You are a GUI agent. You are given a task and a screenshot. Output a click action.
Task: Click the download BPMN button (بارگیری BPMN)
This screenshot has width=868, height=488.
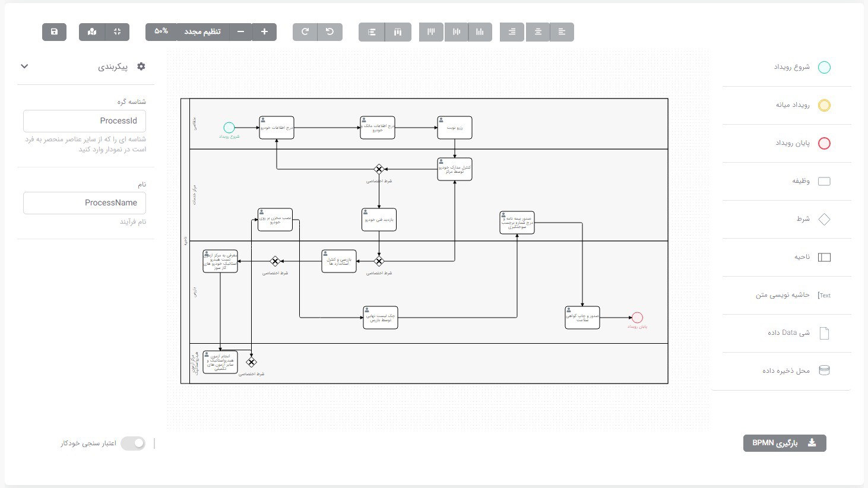pos(784,443)
